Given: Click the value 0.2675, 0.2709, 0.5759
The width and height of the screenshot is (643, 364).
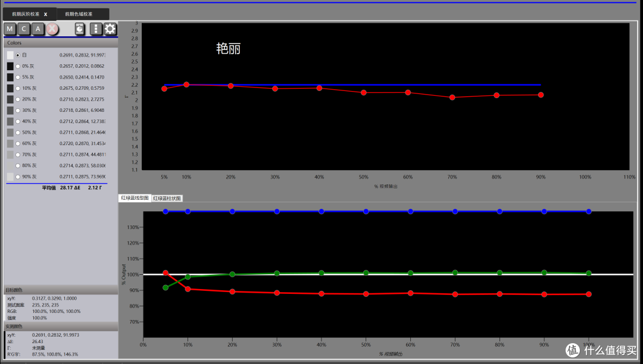Looking at the screenshot, I should click(x=82, y=88).
